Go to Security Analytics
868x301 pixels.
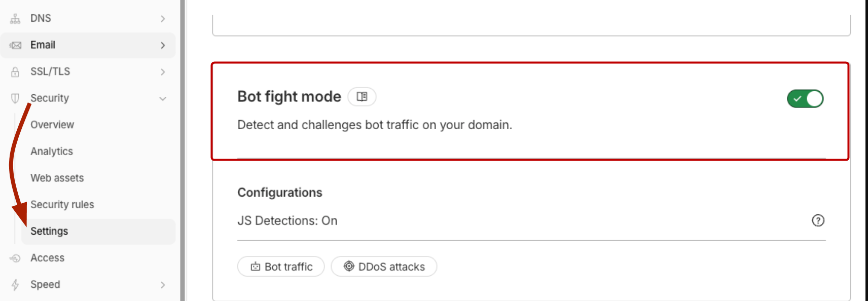[52, 152]
